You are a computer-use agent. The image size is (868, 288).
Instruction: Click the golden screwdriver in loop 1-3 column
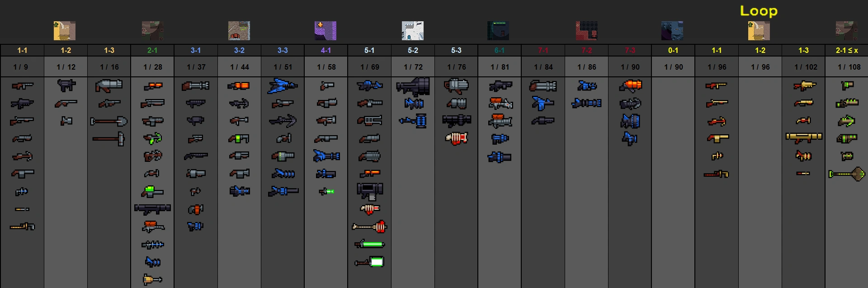pyautogui.click(x=803, y=173)
